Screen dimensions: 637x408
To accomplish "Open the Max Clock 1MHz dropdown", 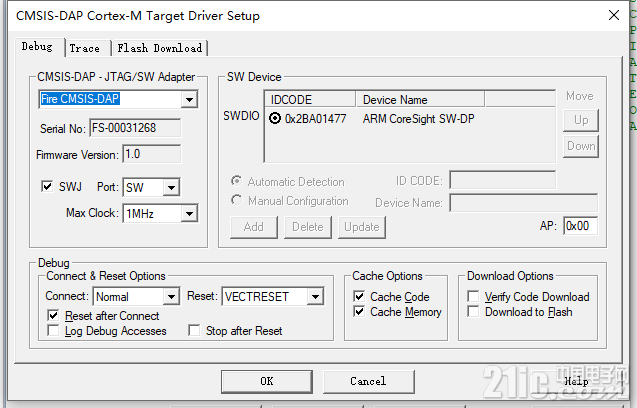I will (189, 213).
